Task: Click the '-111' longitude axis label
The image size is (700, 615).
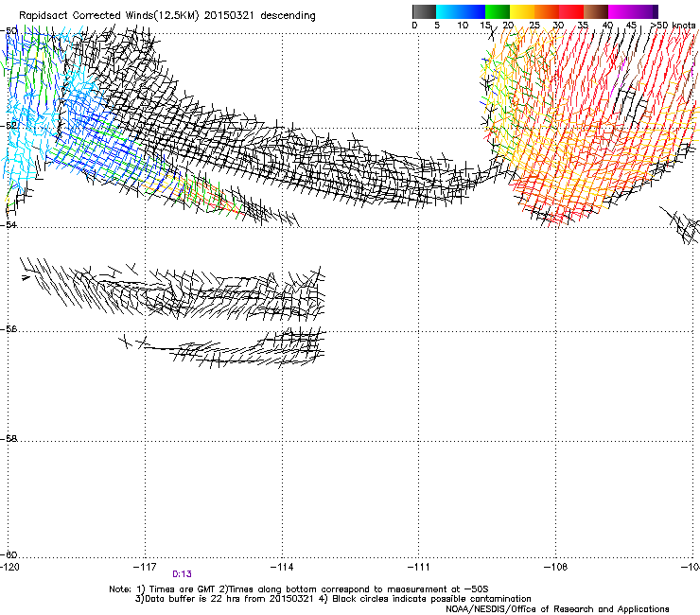Action: 418,567
